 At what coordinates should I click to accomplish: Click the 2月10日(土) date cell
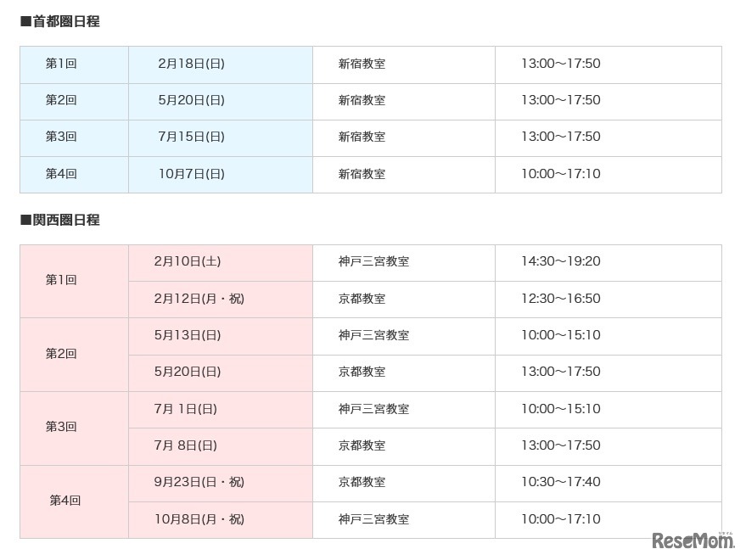coord(188,261)
